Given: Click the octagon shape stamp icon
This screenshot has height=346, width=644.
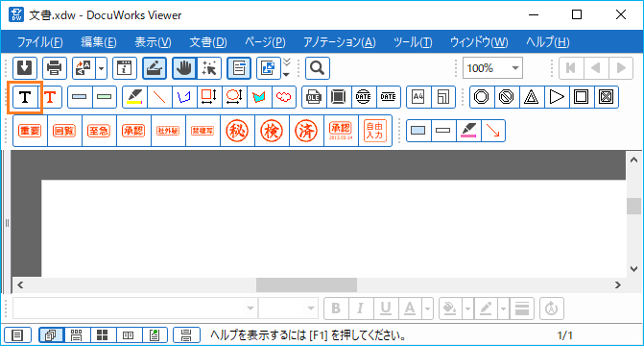Looking at the screenshot, I should (x=482, y=97).
